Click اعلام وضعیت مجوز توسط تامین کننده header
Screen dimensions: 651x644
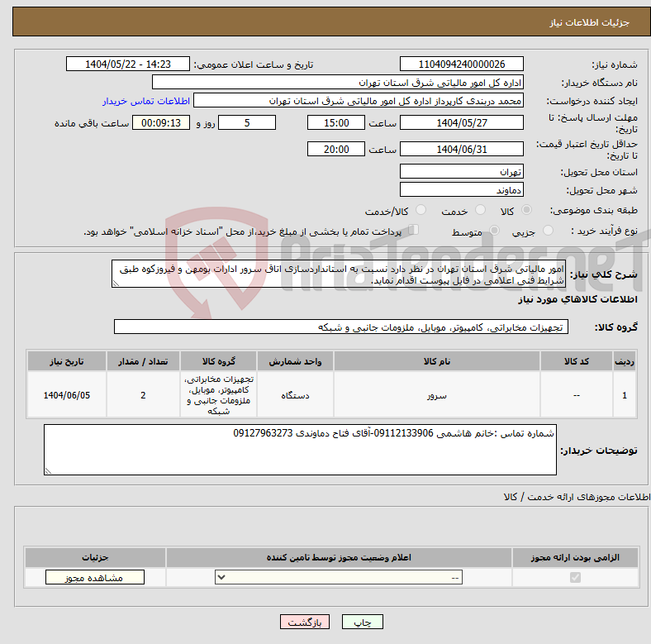click(x=339, y=557)
